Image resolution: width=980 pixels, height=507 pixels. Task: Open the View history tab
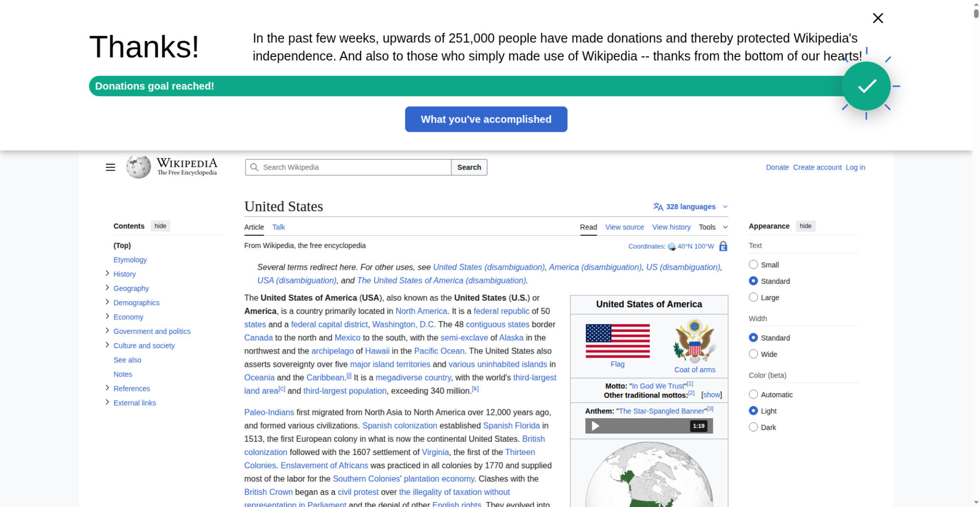tap(671, 227)
